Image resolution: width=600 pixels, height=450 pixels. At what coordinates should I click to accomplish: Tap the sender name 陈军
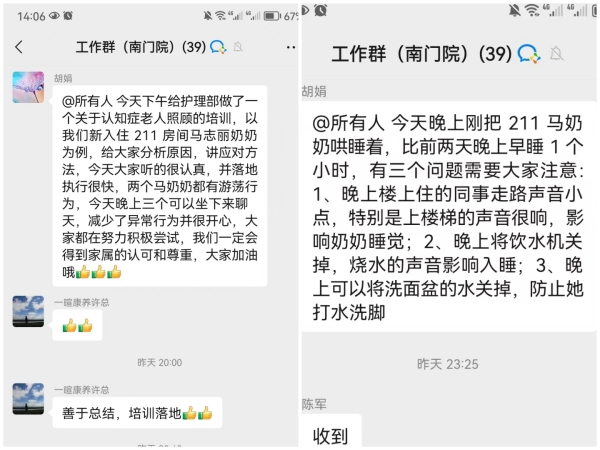pyautogui.click(x=314, y=404)
